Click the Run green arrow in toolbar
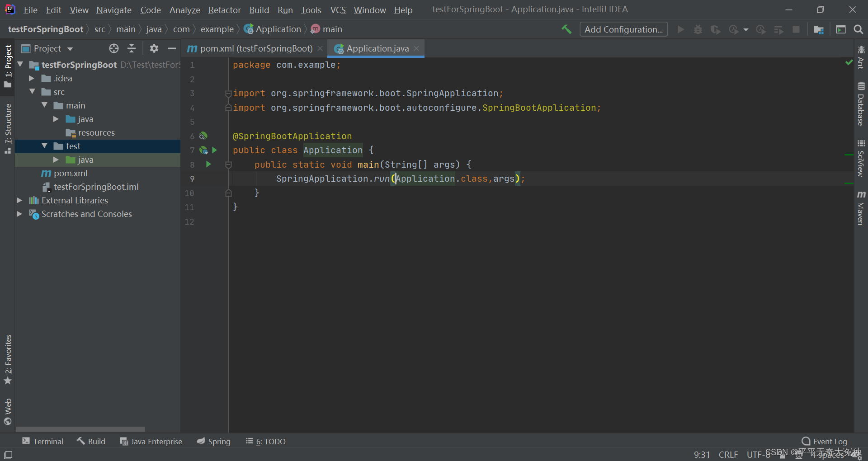Image resolution: width=868 pixels, height=461 pixels. (x=680, y=29)
